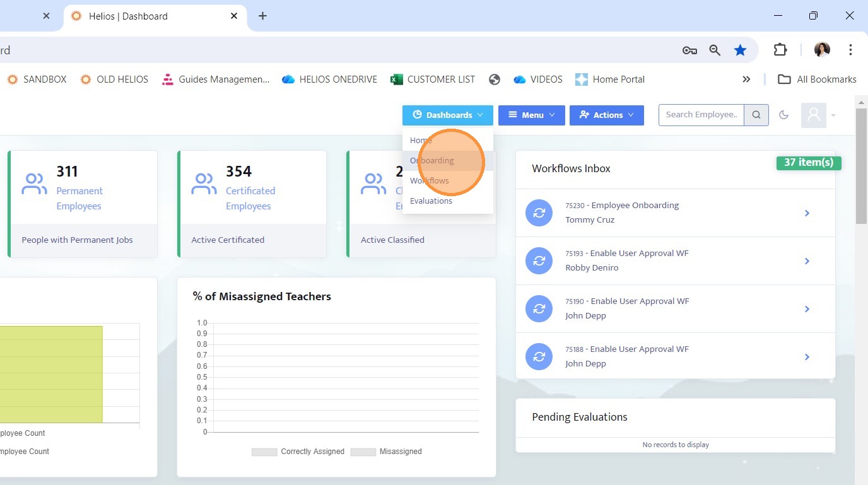Expand workflow 75190 row arrow

point(807,309)
